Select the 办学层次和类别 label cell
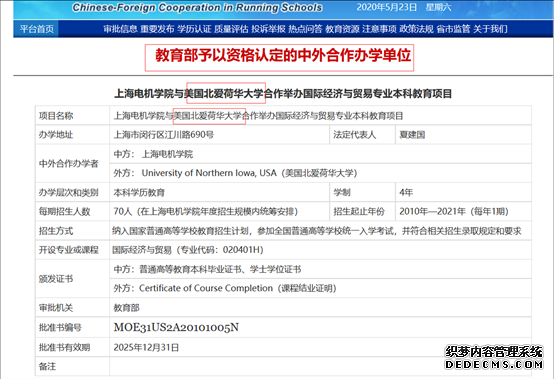The width and height of the screenshot is (554, 379). pyautogui.click(x=72, y=192)
